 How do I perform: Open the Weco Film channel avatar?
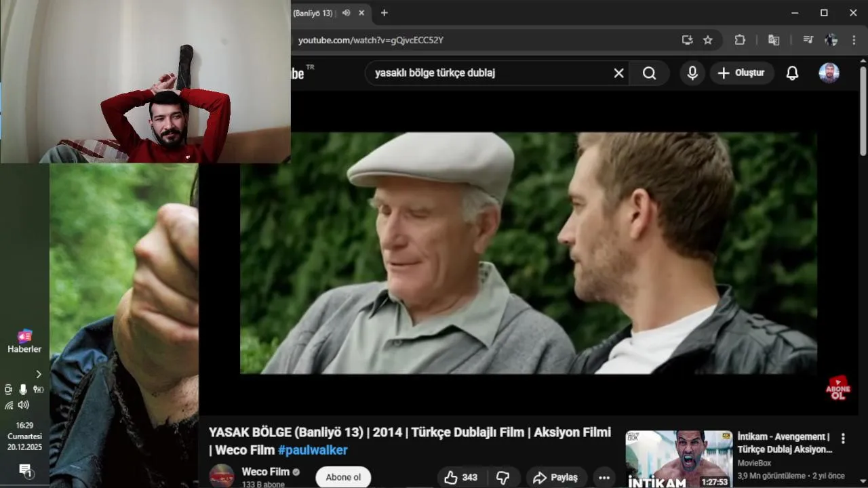(x=222, y=476)
